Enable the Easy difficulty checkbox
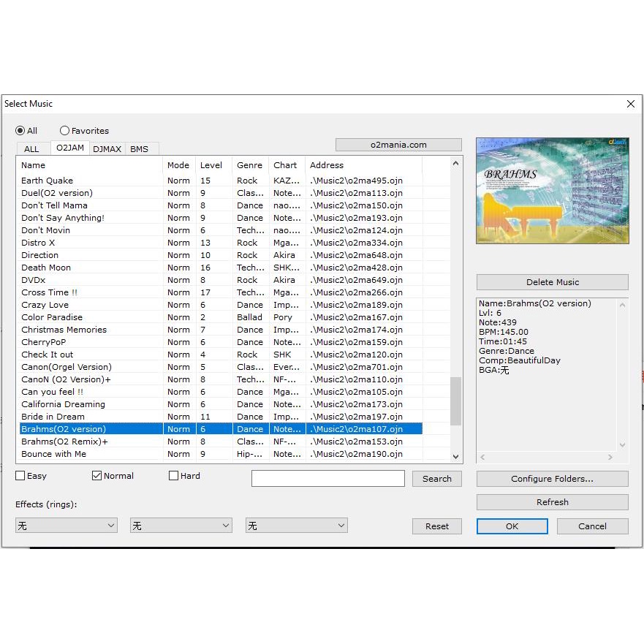The height and width of the screenshot is (644, 644). (20, 476)
